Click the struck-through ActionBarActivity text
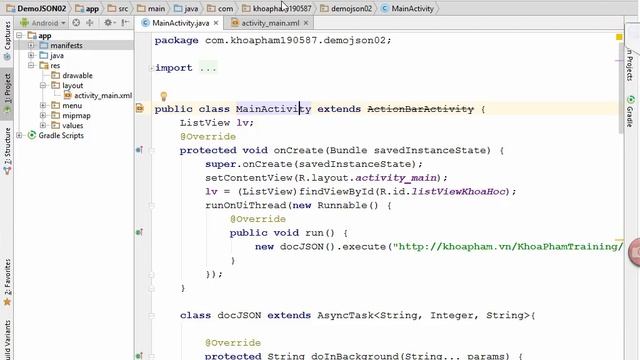 [x=420, y=109]
